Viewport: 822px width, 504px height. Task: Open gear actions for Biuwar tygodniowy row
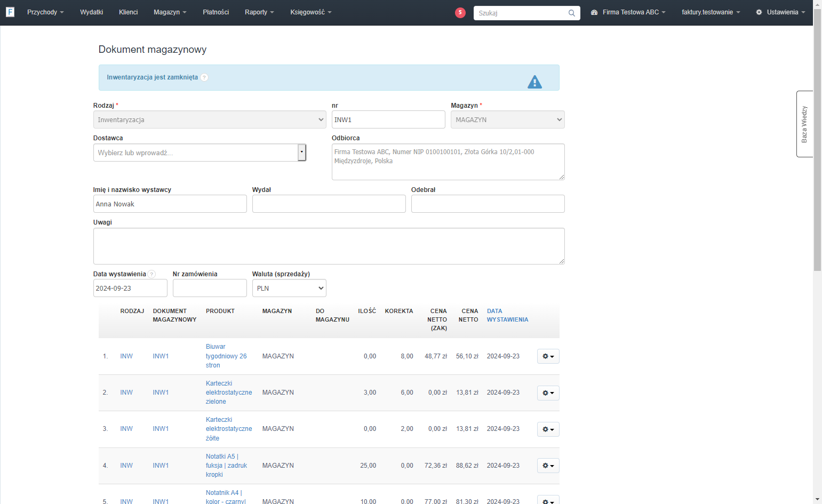click(548, 356)
